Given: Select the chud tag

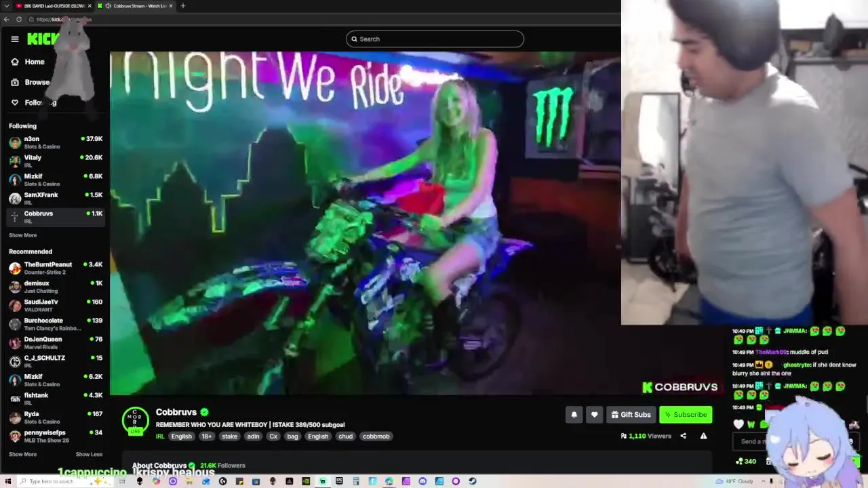Looking at the screenshot, I should [346, 436].
